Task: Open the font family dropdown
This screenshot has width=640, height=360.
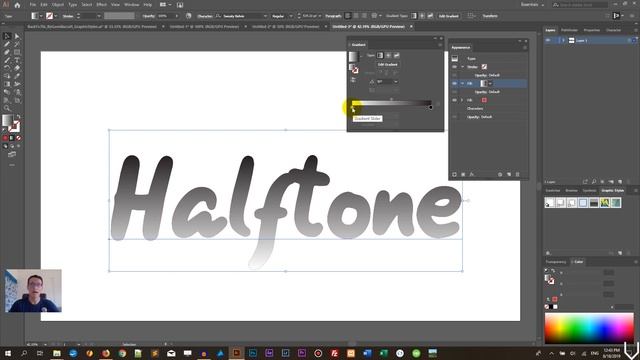Action: click(265, 16)
